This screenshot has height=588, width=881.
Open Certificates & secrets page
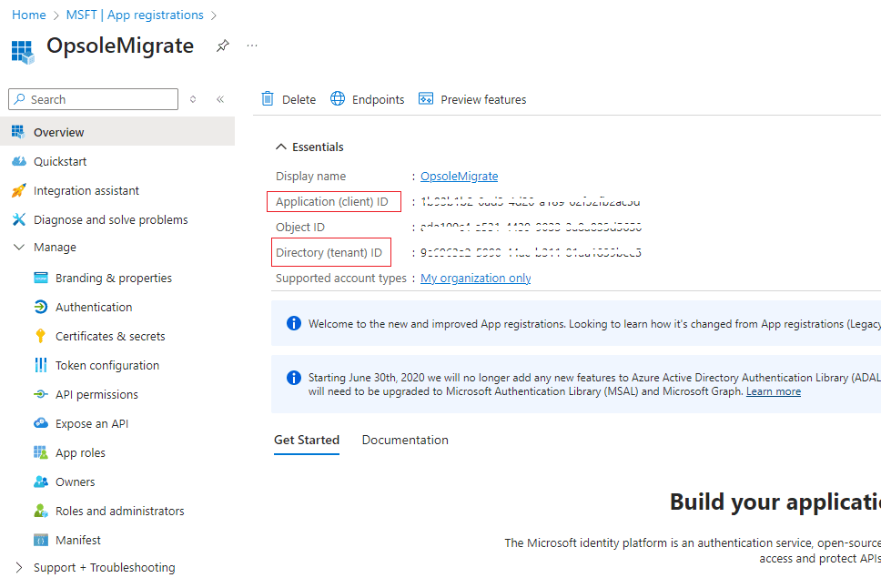coord(110,336)
